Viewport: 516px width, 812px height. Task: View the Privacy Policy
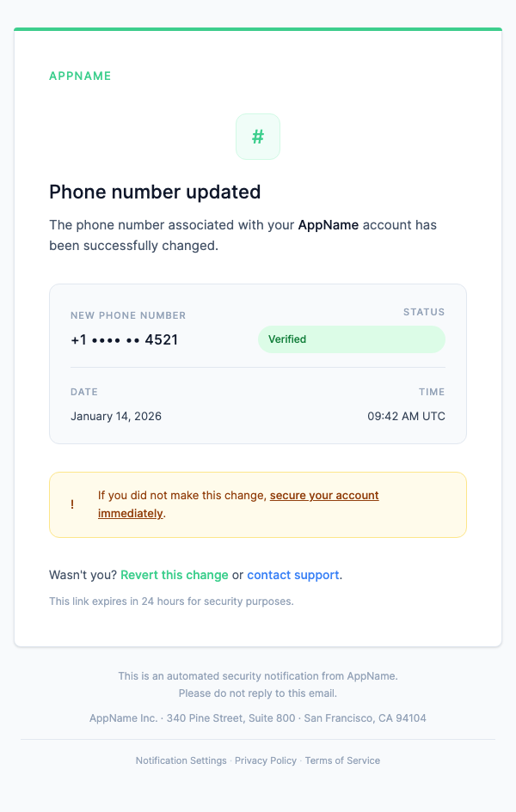266,760
